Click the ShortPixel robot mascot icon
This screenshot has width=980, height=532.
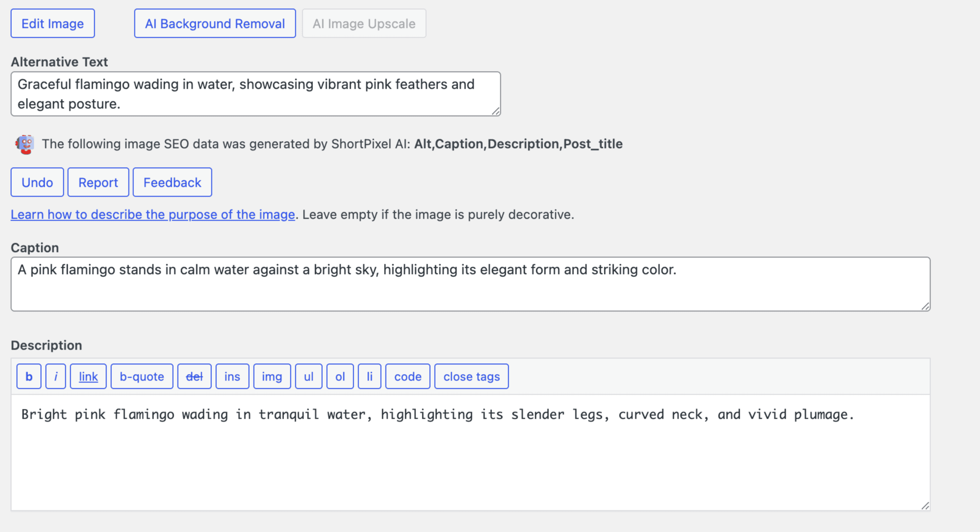click(x=25, y=144)
